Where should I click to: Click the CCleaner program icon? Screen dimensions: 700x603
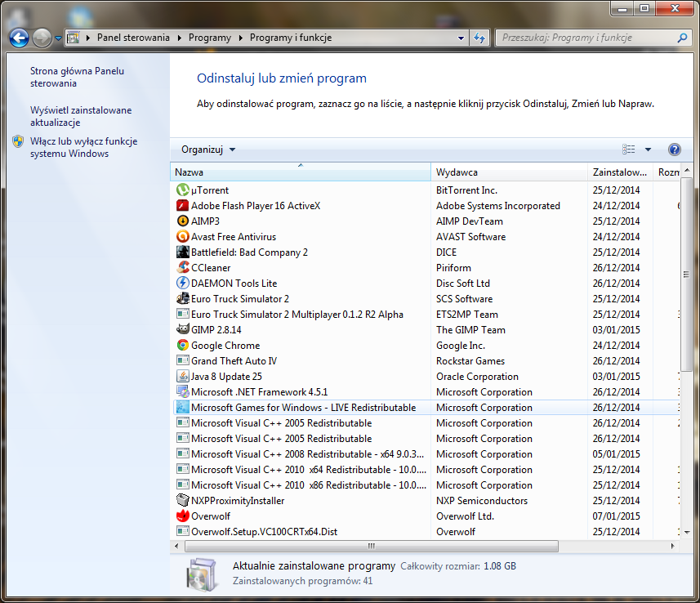pos(183,267)
